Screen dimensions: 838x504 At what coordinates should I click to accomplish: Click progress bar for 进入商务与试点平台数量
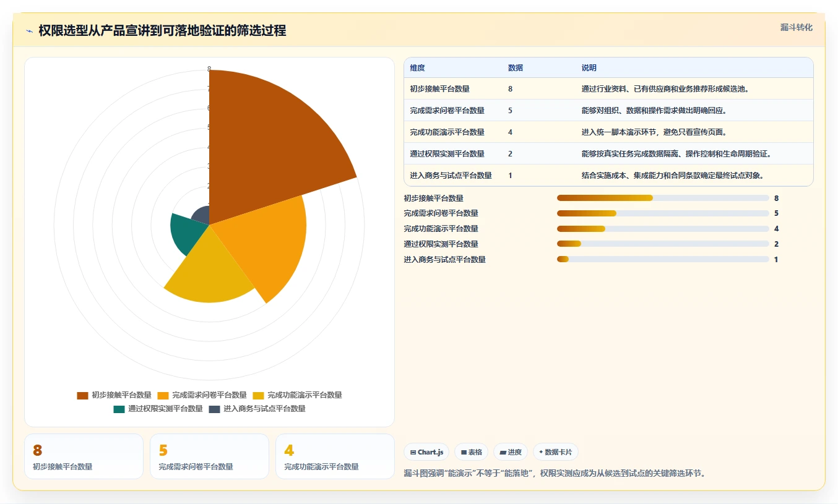click(663, 260)
